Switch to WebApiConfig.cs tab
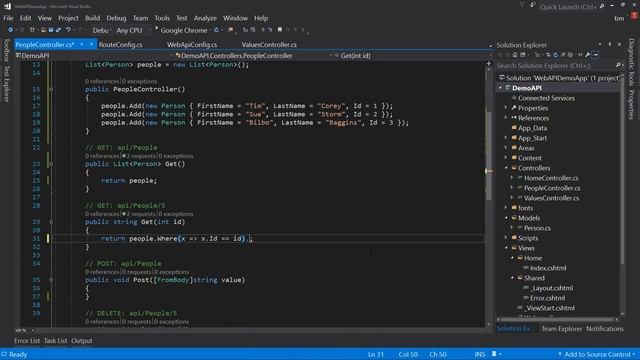 click(x=192, y=44)
